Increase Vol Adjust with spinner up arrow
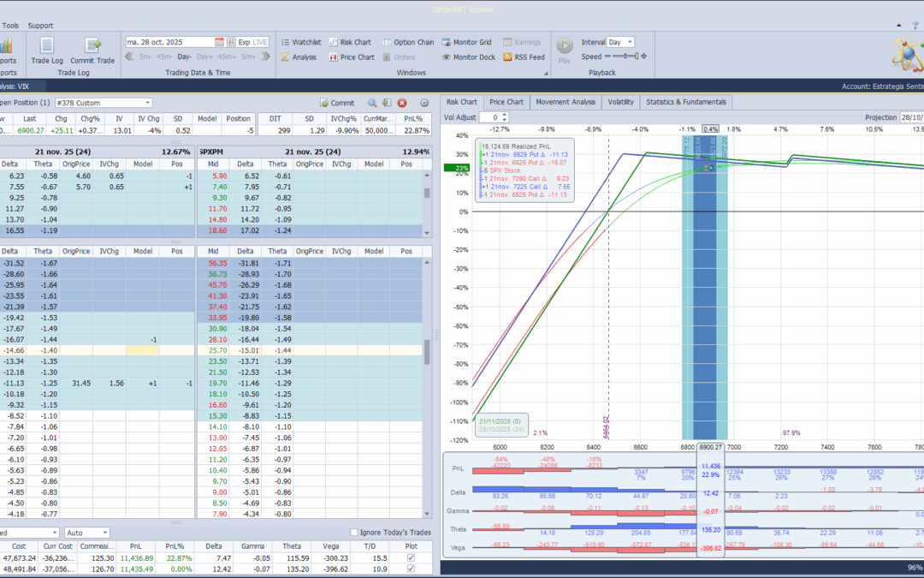Image resolution: width=924 pixels, height=578 pixels. coord(505,115)
